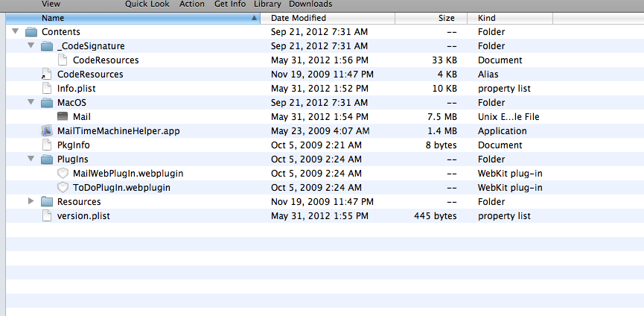The image size is (644, 316).
Task: Select the Mail executable icon
Action: [63, 117]
